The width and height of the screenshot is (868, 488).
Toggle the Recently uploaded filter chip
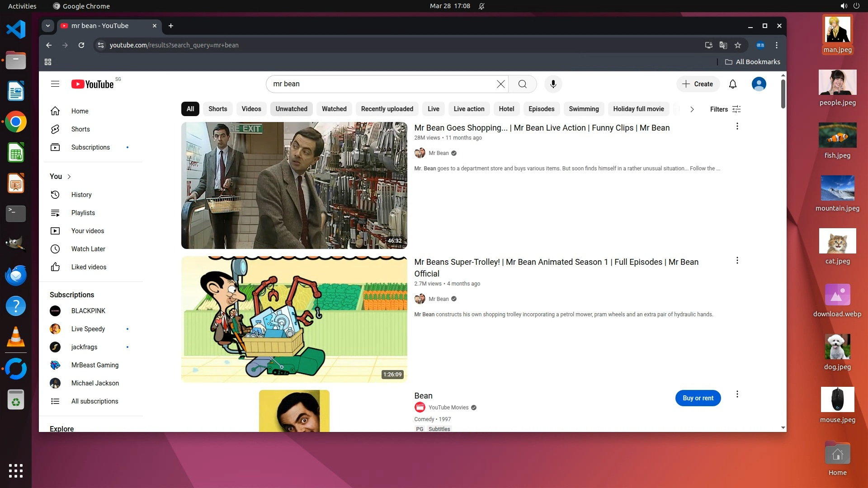click(387, 109)
